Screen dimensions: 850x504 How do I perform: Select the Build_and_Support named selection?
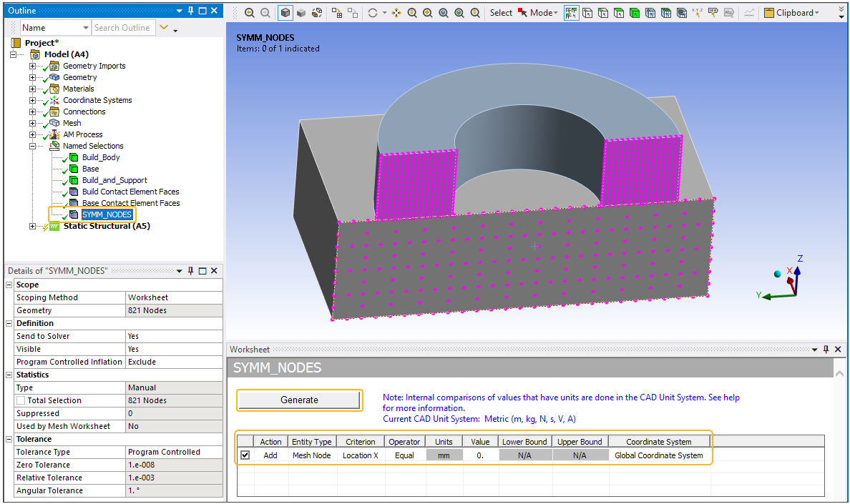(x=114, y=180)
